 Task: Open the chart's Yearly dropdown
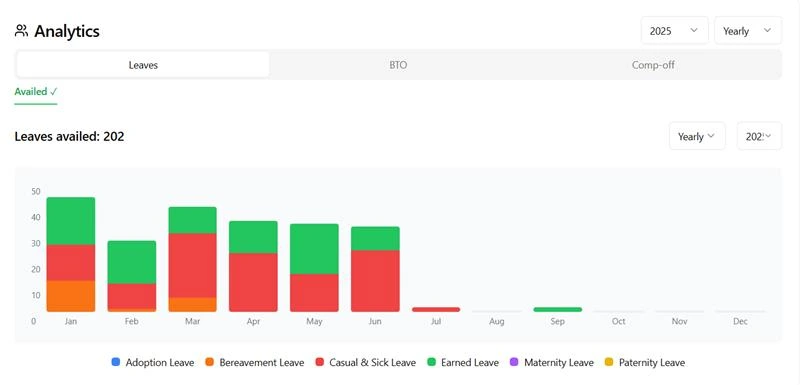[697, 136]
